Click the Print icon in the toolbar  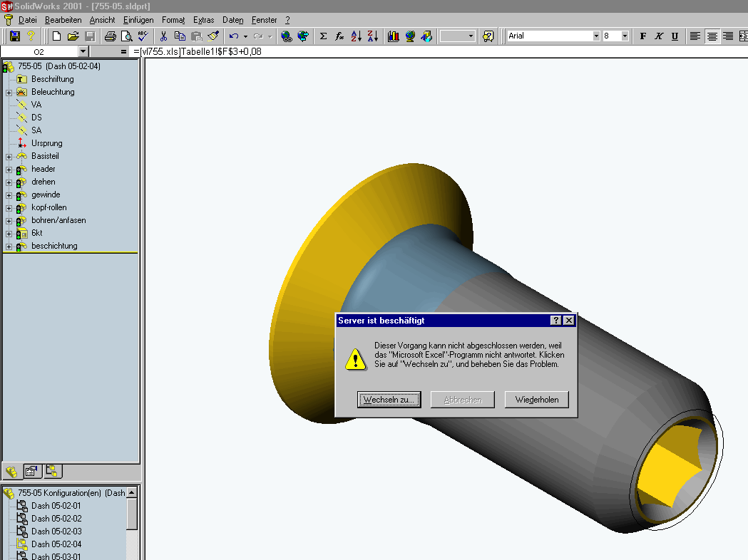[111, 36]
